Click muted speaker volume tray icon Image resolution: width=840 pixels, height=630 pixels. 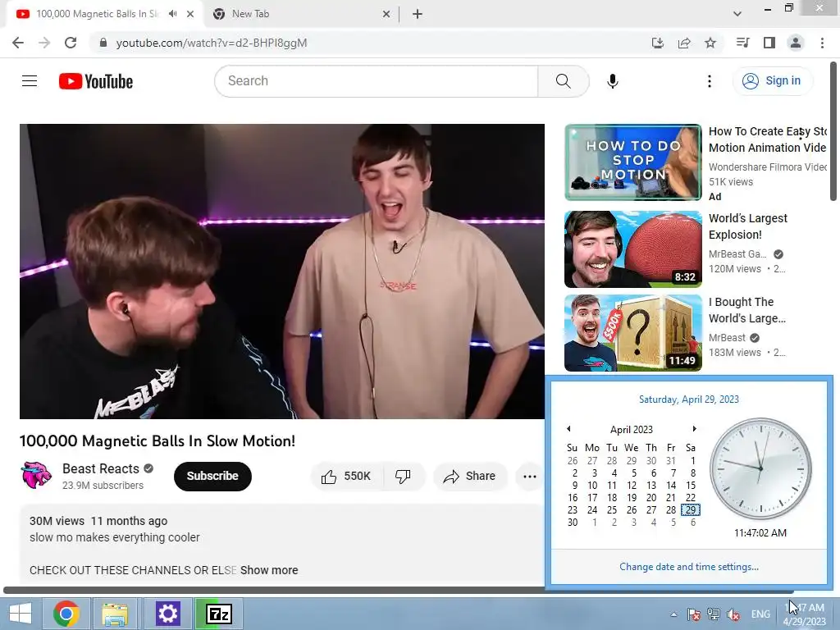(733, 614)
